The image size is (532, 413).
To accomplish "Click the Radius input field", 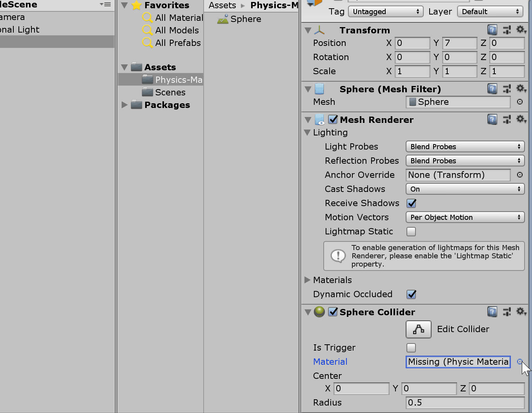I will (465, 403).
